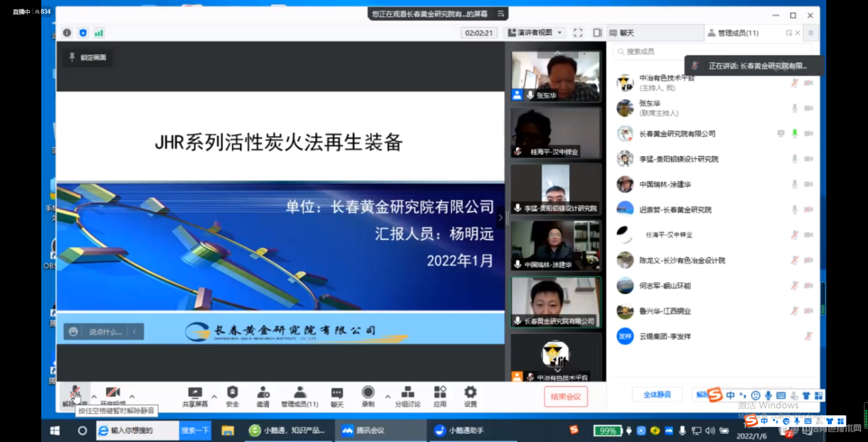Image resolution: width=868 pixels, height=442 pixels.
Task: Select member 张东华 in the list
Action: click(714, 108)
